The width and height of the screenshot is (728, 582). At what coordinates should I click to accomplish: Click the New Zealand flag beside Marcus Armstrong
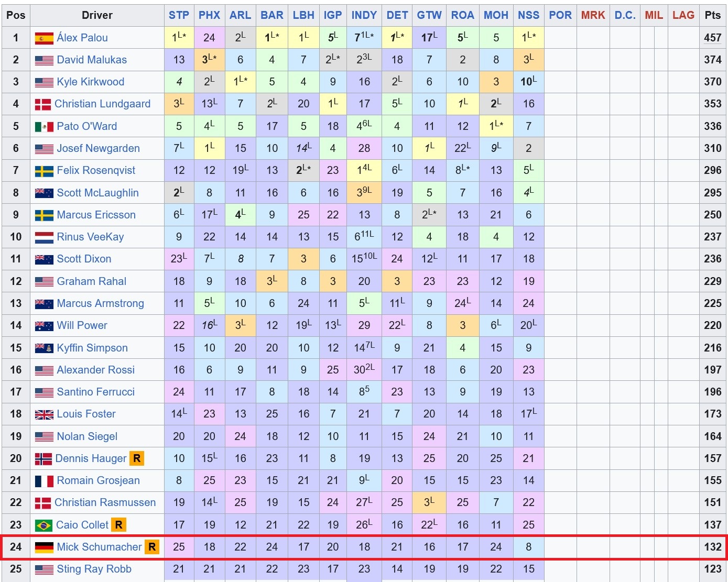pyautogui.click(x=44, y=304)
